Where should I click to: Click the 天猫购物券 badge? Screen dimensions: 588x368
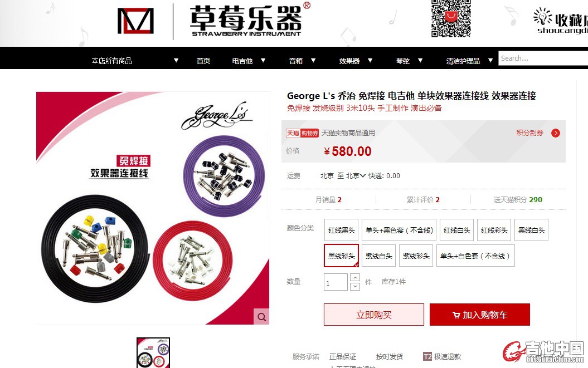point(302,133)
